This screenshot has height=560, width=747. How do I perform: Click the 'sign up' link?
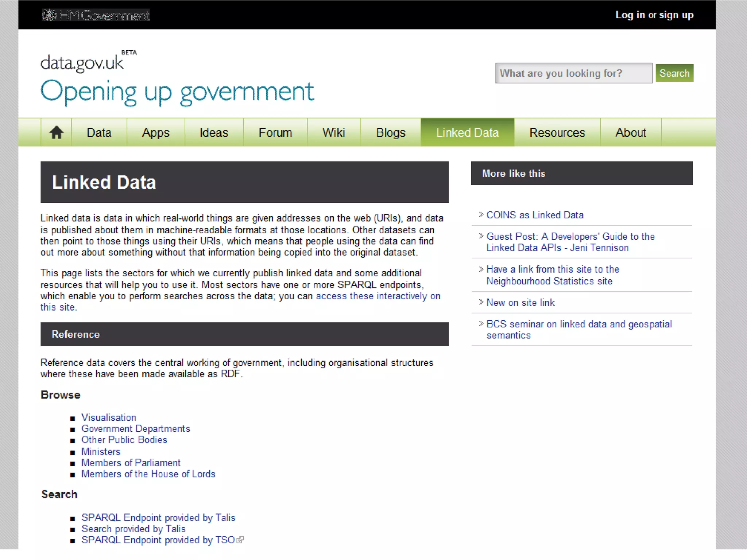[676, 15]
